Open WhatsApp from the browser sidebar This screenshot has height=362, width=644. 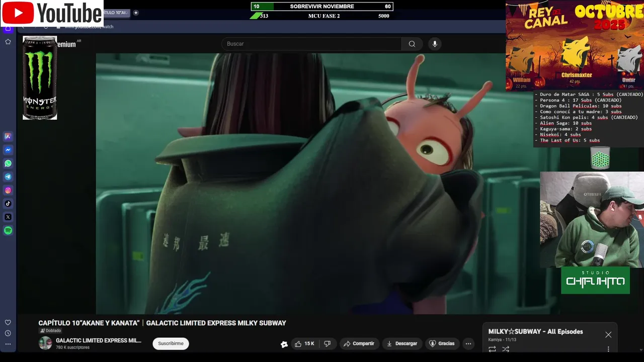[x=8, y=163]
